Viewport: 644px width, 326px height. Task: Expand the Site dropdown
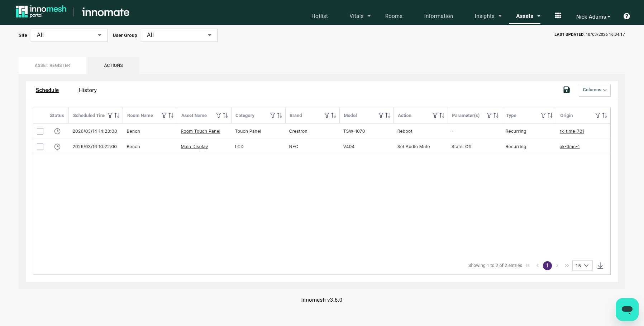[69, 35]
